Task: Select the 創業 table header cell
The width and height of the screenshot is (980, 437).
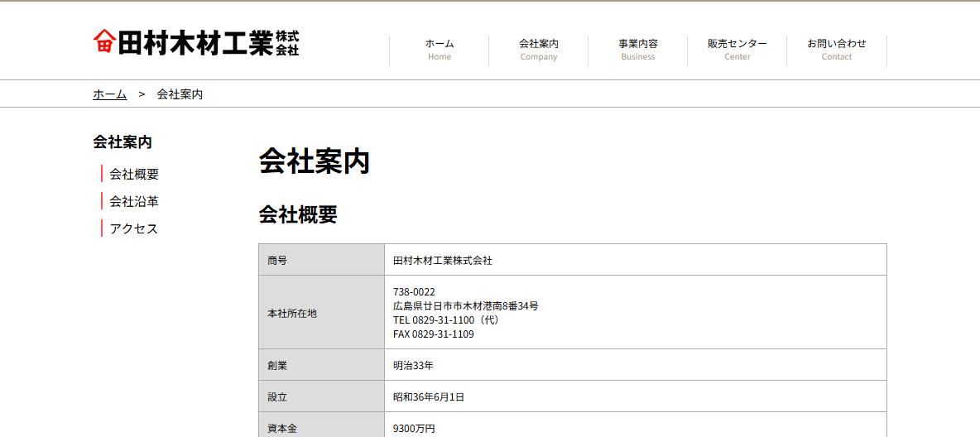Action: click(322, 365)
